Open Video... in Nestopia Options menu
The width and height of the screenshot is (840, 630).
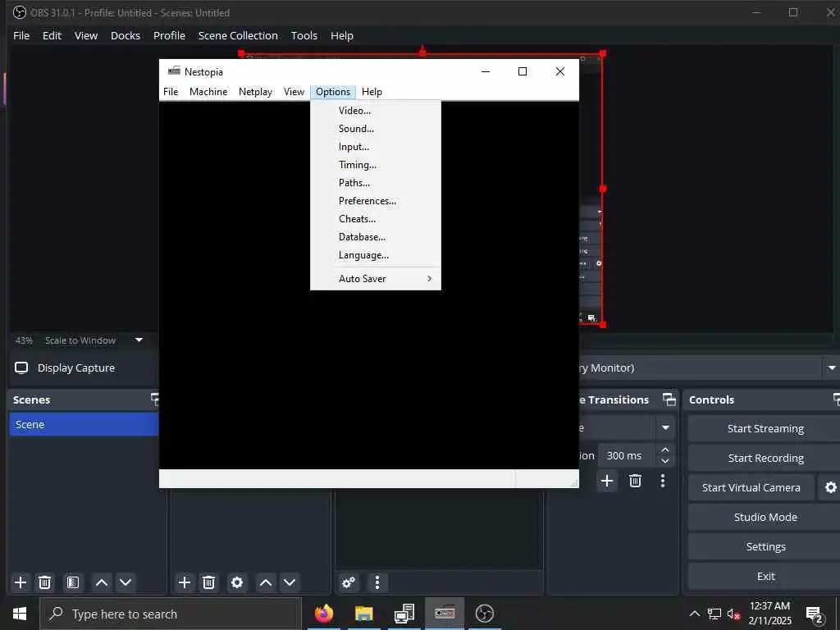coord(376,111)
